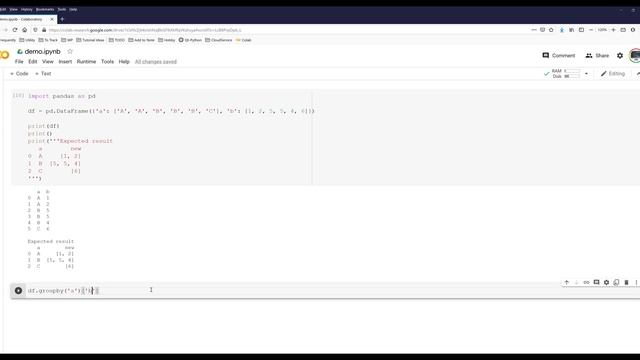The image size is (640, 360).
Task: Open the Colab bookmark
Action: (243, 40)
